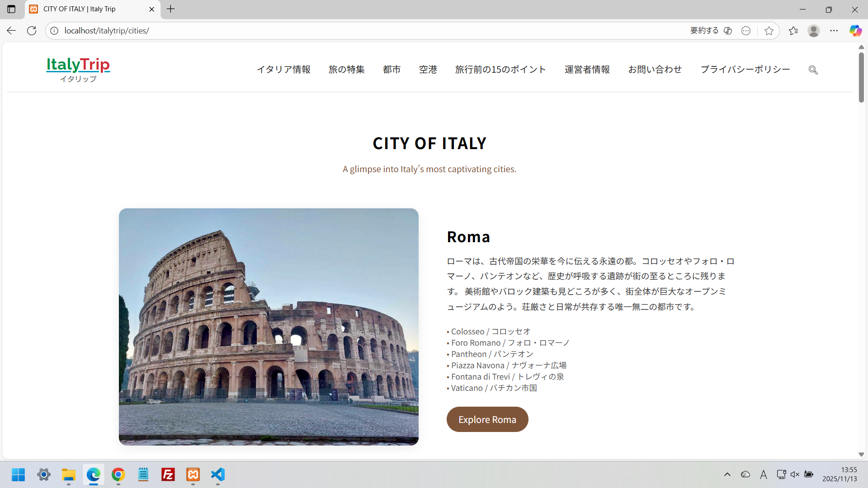Open new browser tab plus button
This screenshot has width=868, height=488.
tap(170, 9)
